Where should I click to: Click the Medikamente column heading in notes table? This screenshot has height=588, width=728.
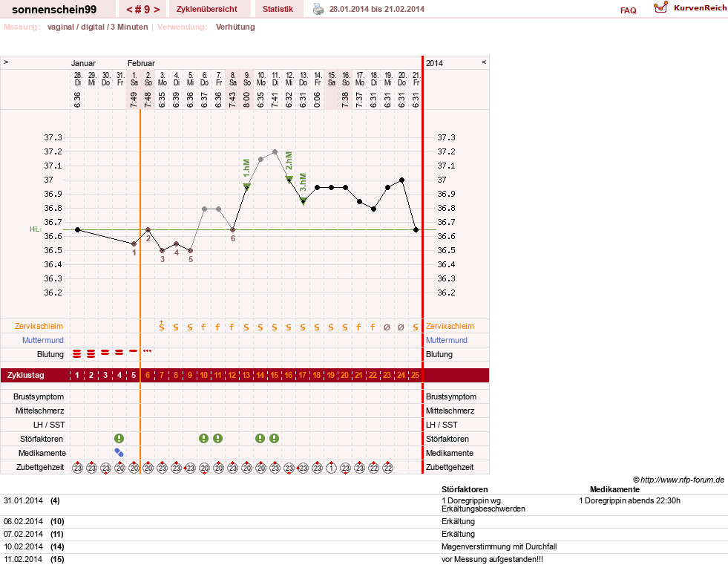click(614, 489)
